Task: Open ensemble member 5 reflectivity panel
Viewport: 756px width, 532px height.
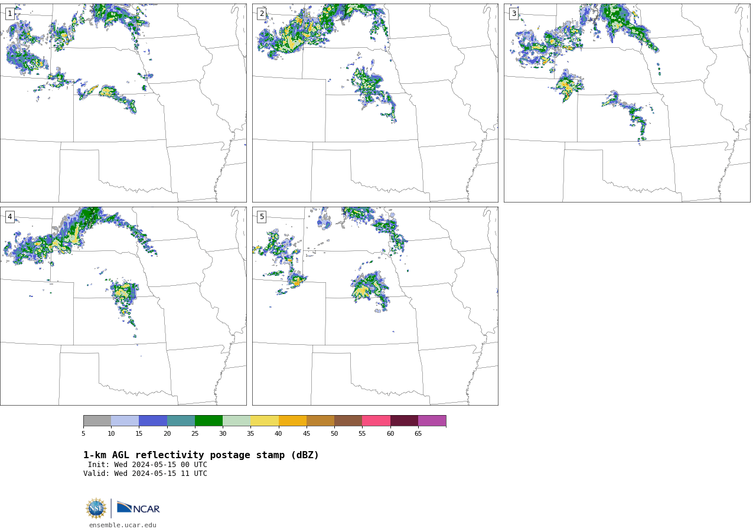Action: click(375, 306)
